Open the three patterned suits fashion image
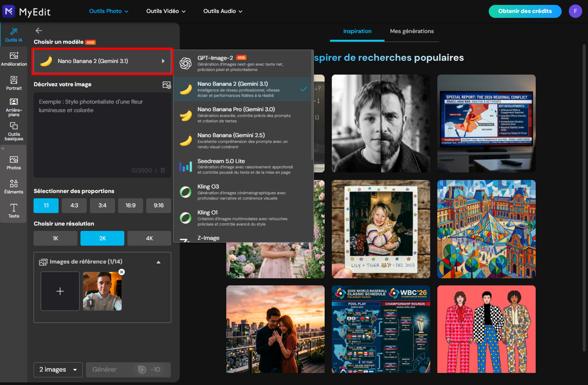588x385 pixels. tap(486, 329)
